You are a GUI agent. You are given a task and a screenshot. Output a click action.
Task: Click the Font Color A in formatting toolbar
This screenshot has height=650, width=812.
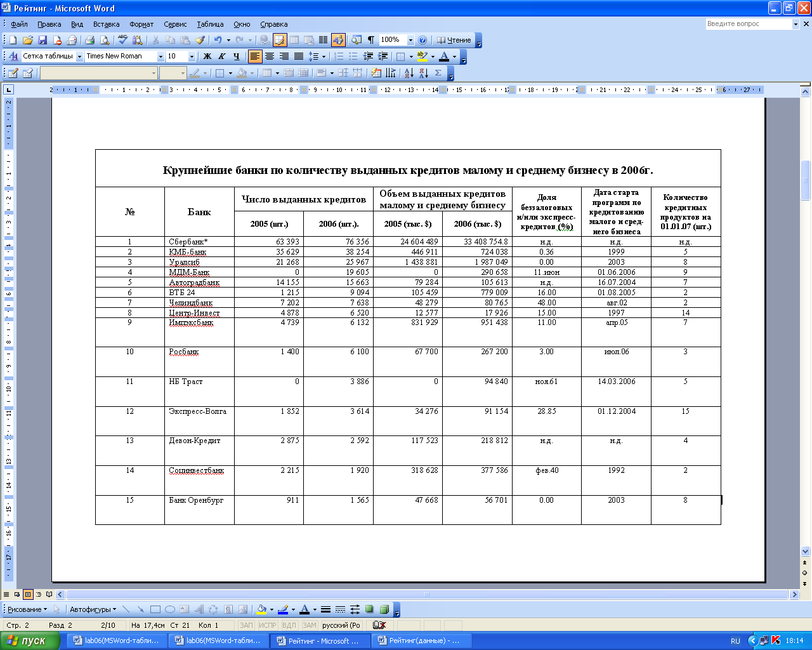(x=444, y=56)
